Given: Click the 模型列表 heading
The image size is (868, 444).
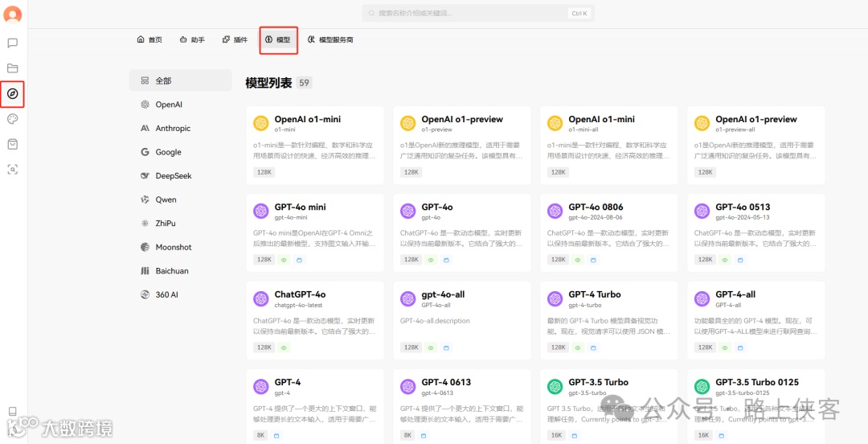Looking at the screenshot, I should [268, 83].
